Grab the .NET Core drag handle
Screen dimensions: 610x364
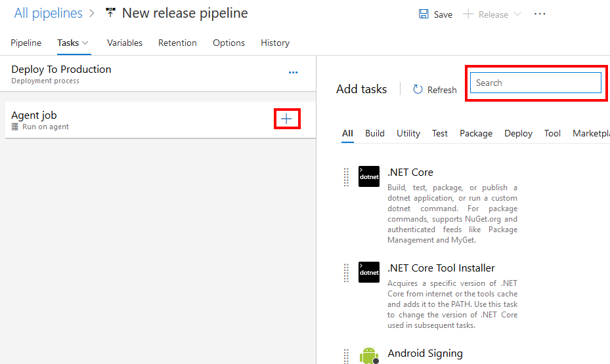click(x=346, y=177)
